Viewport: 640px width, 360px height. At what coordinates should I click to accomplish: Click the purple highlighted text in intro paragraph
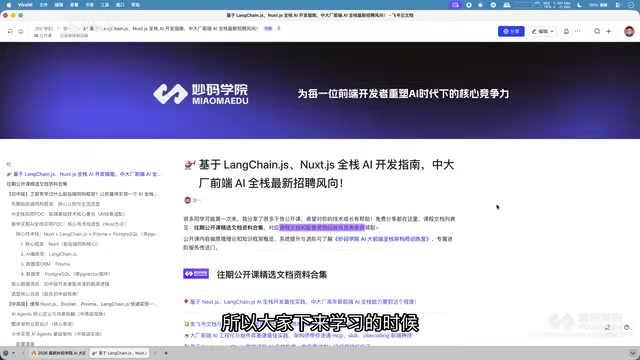[322, 227]
